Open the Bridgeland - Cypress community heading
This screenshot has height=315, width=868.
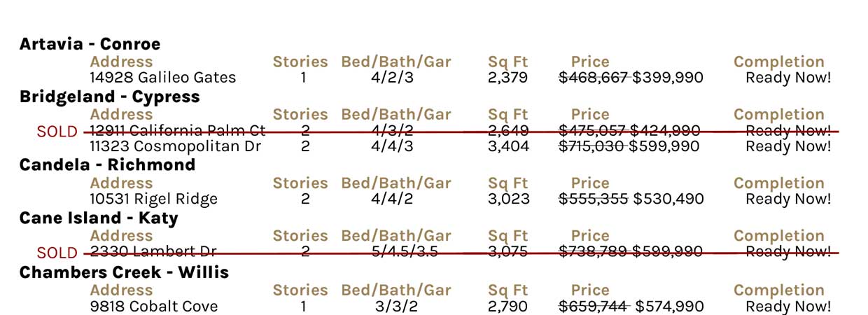tap(110, 97)
